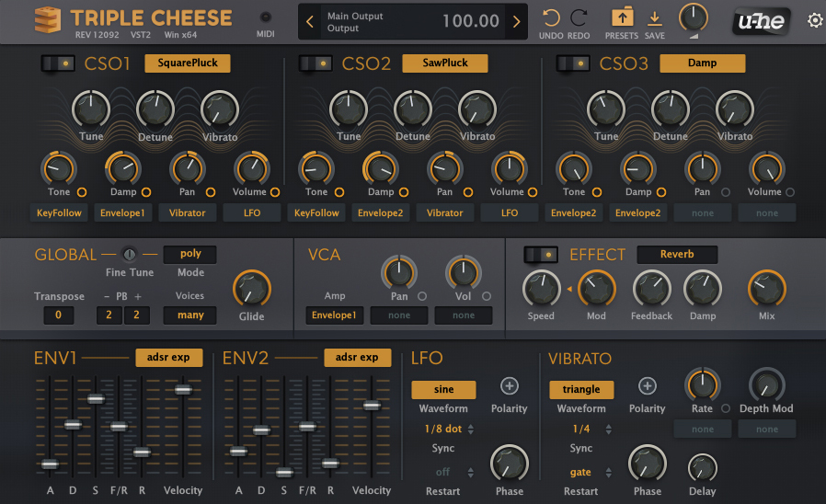Open the Effect Reverb type selector

pyautogui.click(x=677, y=255)
